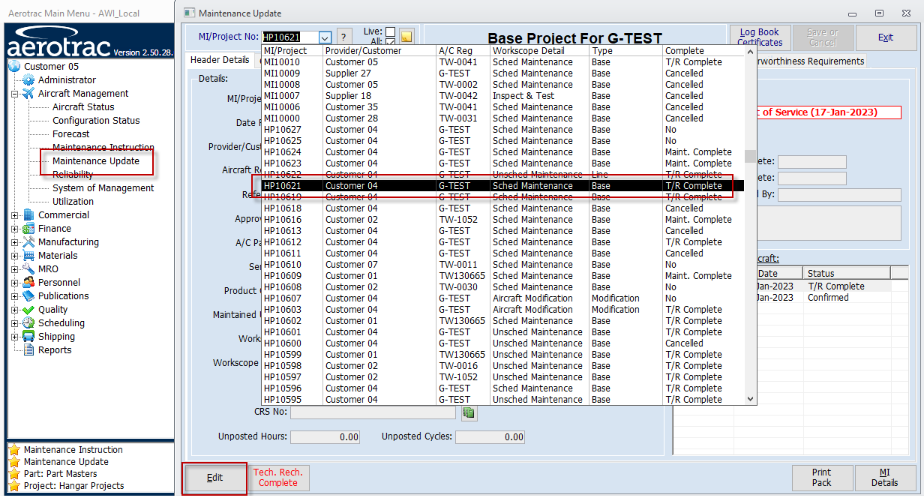Image resolution: width=924 pixels, height=496 pixels.
Task: Click the Unposted Cycles field
Action: [x=490, y=437]
